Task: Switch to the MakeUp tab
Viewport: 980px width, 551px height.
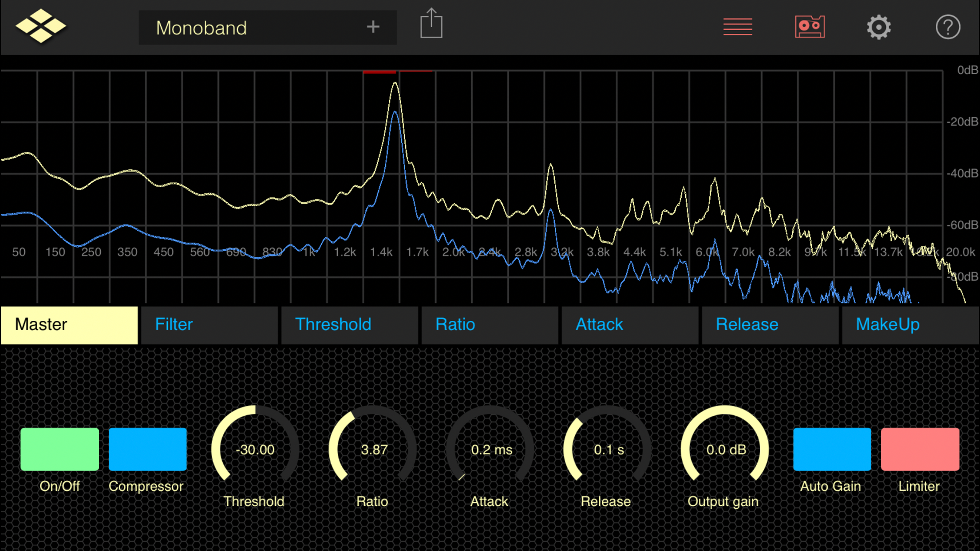Action: pyautogui.click(x=910, y=325)
